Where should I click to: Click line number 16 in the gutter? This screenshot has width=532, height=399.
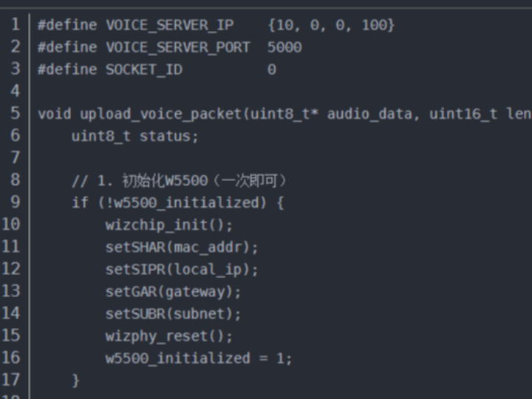pos(11,358)
